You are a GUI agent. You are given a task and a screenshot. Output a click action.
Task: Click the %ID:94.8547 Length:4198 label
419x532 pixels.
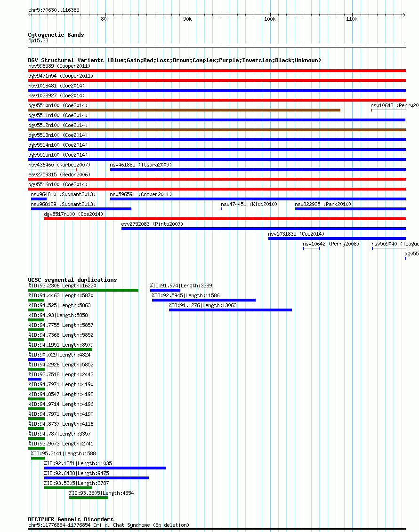point(61,394)
